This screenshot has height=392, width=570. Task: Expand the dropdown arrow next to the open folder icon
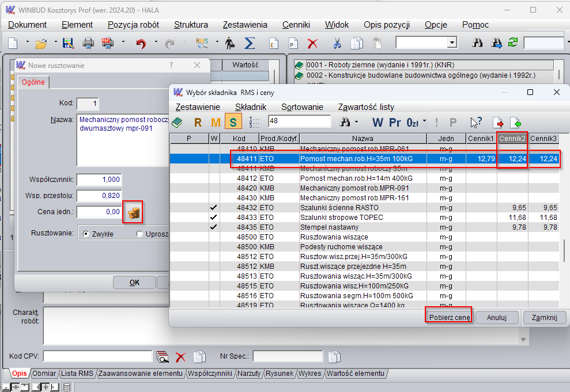pyautogui.click(x=56, y=42)
